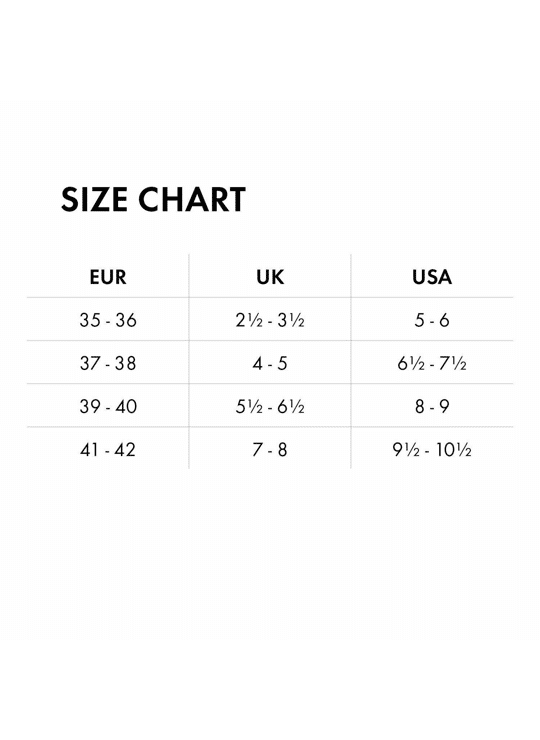
Task: Click the EUR 35 - 36 cell
Action: pos(108,320)
